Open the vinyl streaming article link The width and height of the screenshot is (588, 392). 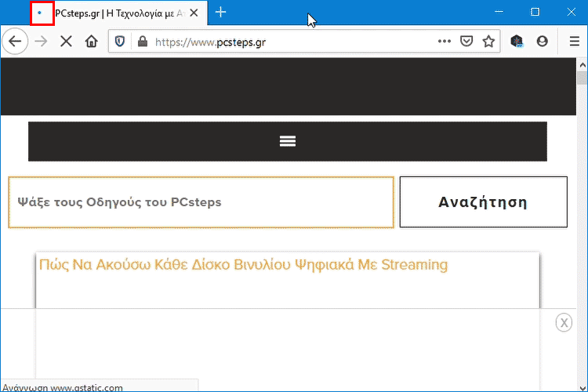point(243,265)
